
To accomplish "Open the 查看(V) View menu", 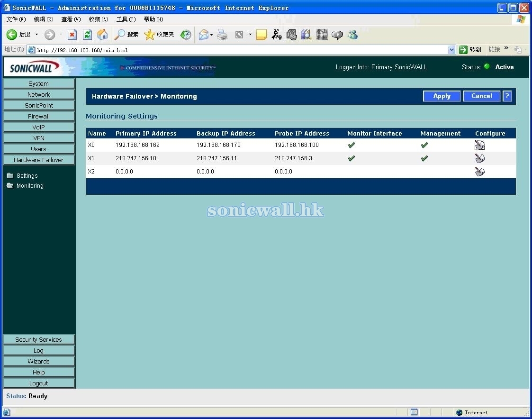I will pyautogui.click(x=71, y=19).
